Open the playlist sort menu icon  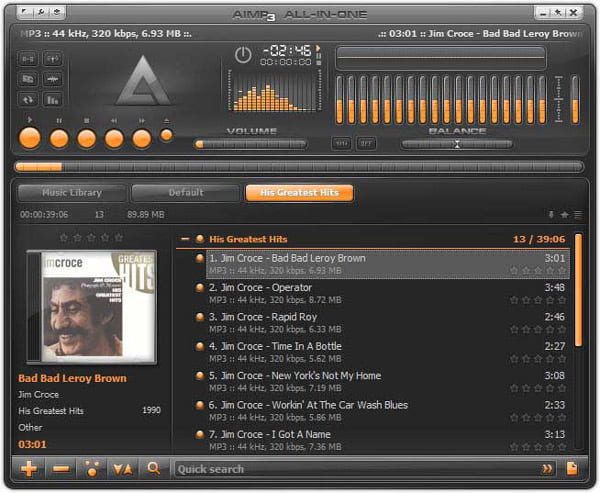click(x=122, y=468)
